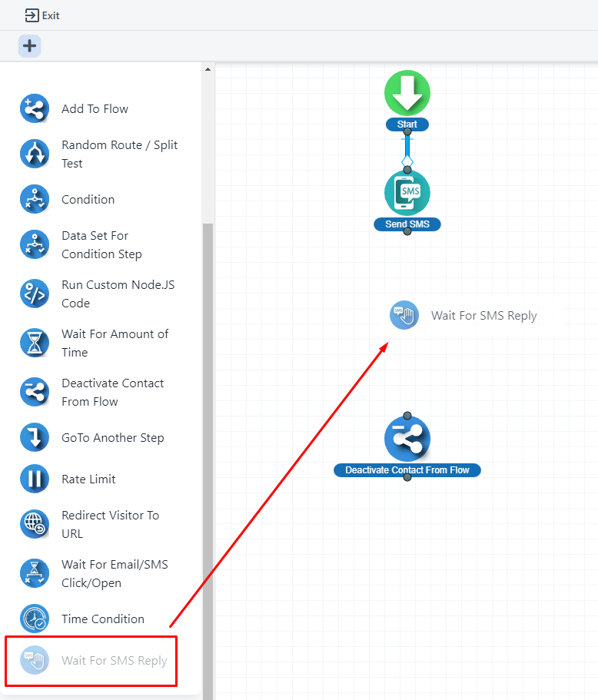This screenshot has height=700, width=598.
Task: Select the Data Set For Condition Step icon
Action: 34,244
